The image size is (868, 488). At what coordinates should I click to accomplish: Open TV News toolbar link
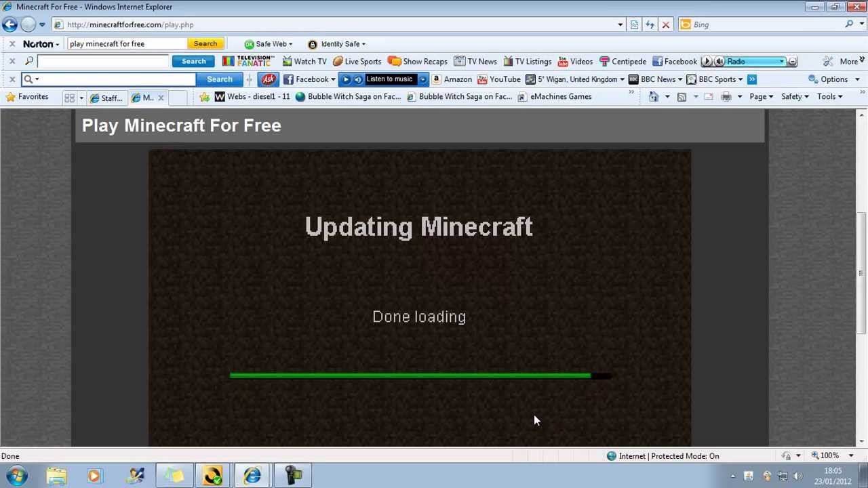pyautogui.click(x=475, y=62)
